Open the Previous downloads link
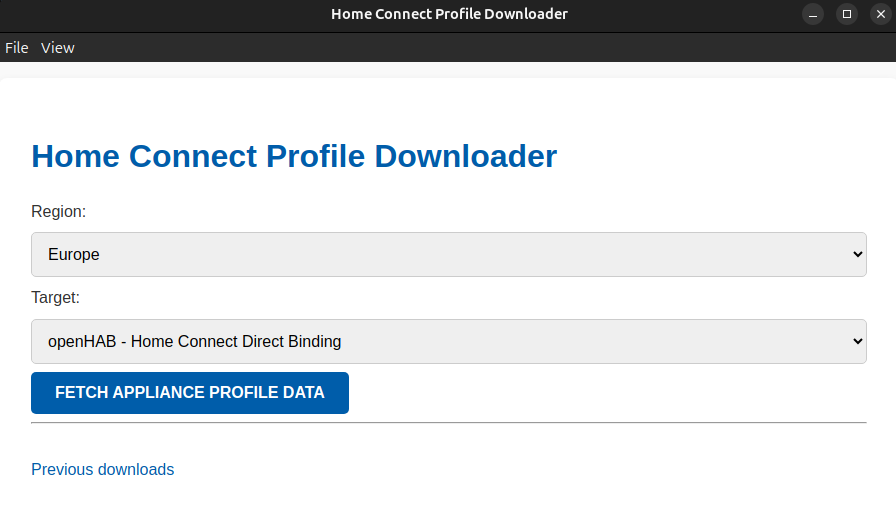This screenshot has width=896, height=510. coord(103,469)
